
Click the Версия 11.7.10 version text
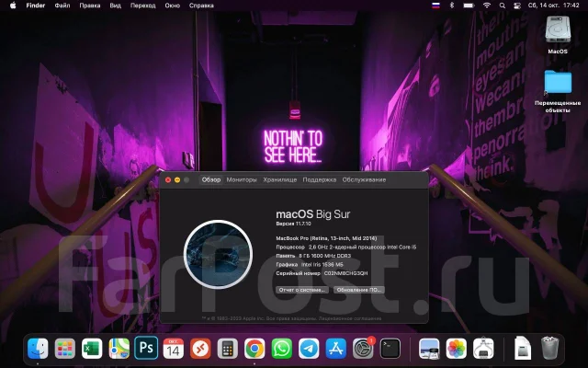[x=293, y=224]
